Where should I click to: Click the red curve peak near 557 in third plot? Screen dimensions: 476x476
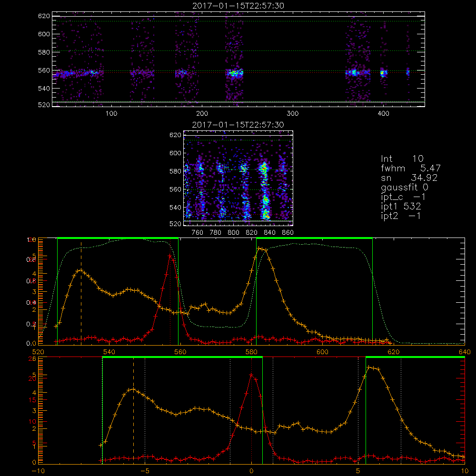point(170,256)
